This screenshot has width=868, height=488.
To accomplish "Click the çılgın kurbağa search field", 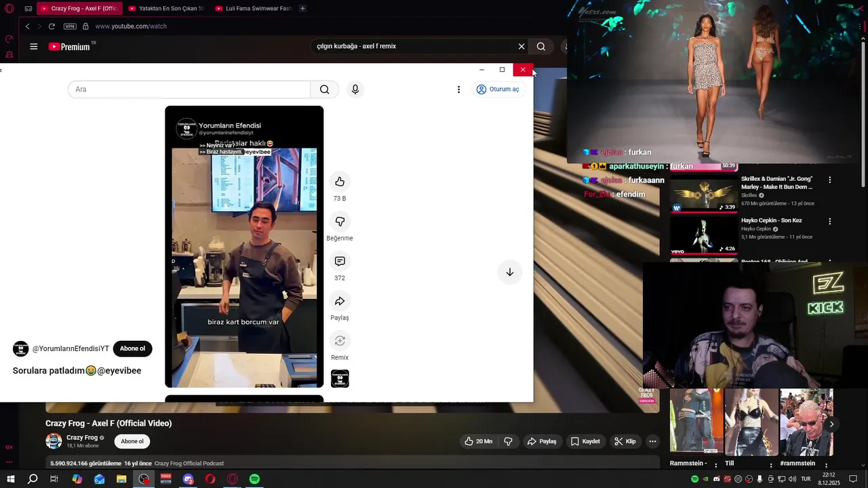I will [414, 47].
